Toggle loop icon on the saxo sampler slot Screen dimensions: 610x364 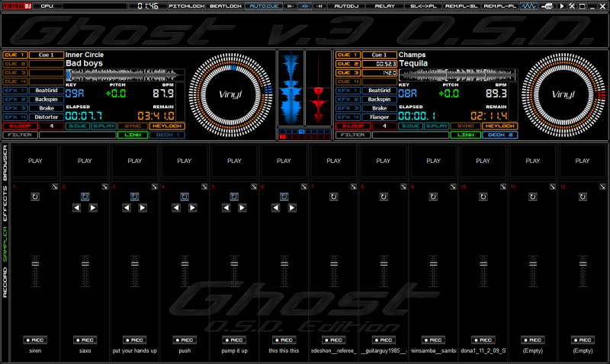pos(85,197)
